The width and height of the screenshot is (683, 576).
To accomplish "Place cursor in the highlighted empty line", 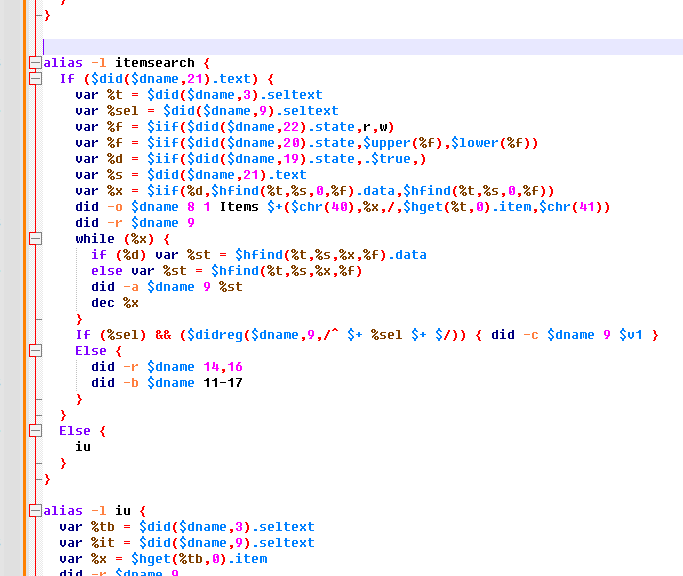I will click(362, 47).
